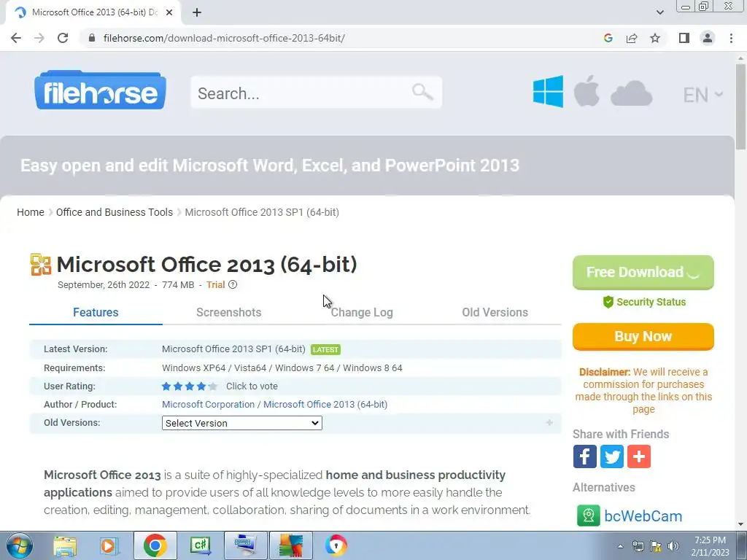747x560 pixels.
Task: Click the address bar URL
Action: (x=224, y=38)
